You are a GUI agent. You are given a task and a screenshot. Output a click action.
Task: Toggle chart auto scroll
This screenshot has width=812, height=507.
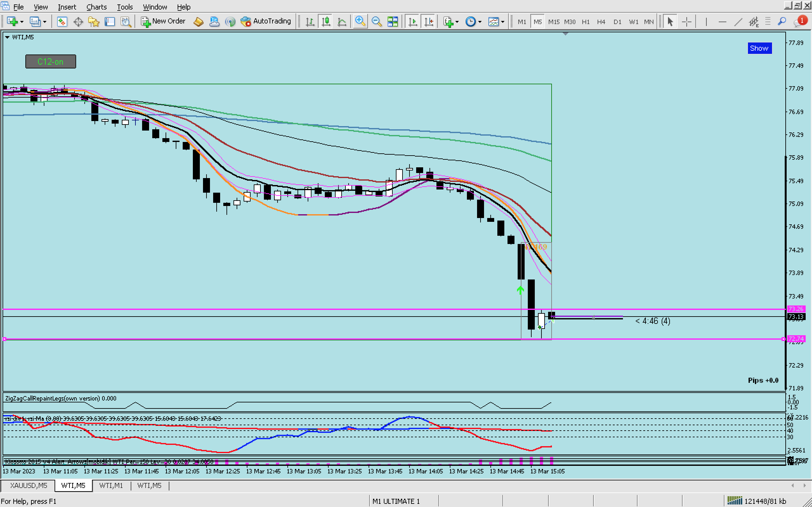tap(412, 22)
